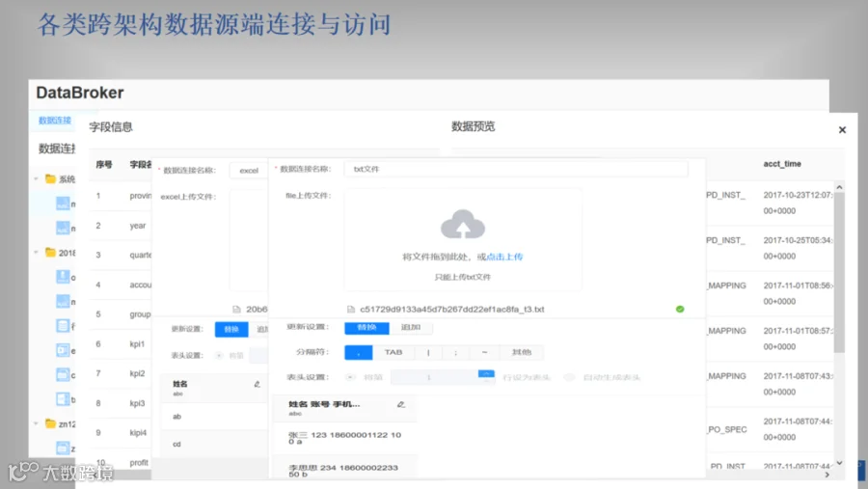Viewport: 868px width, 489px height.
Task: Click the file icon beside the uploaded t3.txt
Action: tap(350, 309)
